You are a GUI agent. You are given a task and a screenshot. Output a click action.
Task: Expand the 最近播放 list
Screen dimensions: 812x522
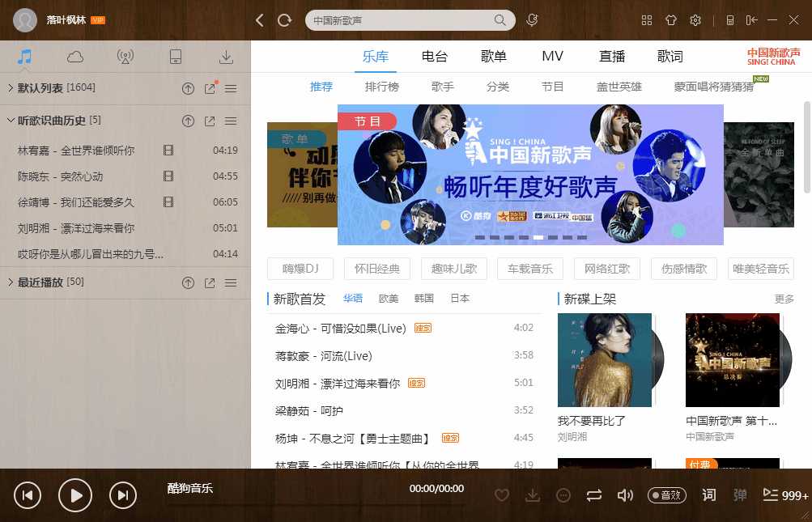[x=11, y=282]
